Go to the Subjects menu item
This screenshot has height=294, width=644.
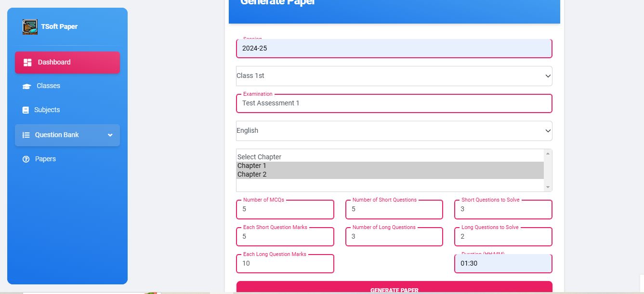pos(47,110)
